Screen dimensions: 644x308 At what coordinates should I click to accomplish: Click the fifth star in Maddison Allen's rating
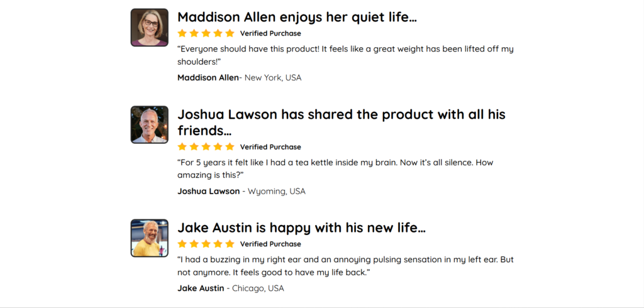[230, 33]
